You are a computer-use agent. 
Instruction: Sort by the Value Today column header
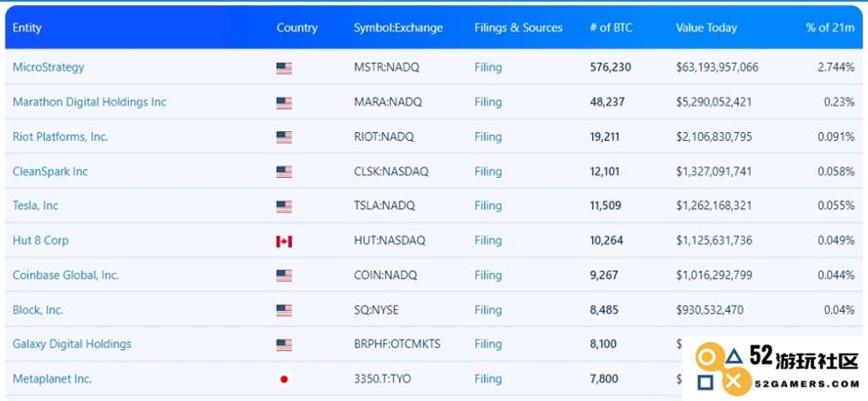(x=706, y=27)
